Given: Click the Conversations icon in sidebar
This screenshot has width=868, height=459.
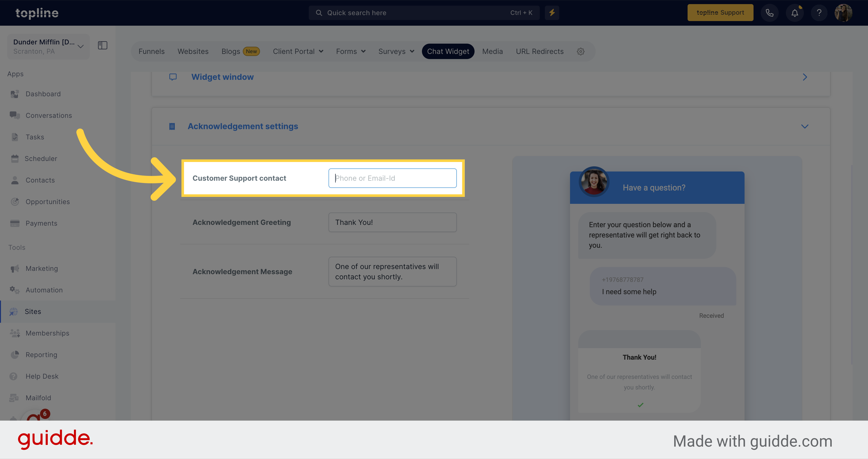Looking at the screenshot, I should point(14,115).
